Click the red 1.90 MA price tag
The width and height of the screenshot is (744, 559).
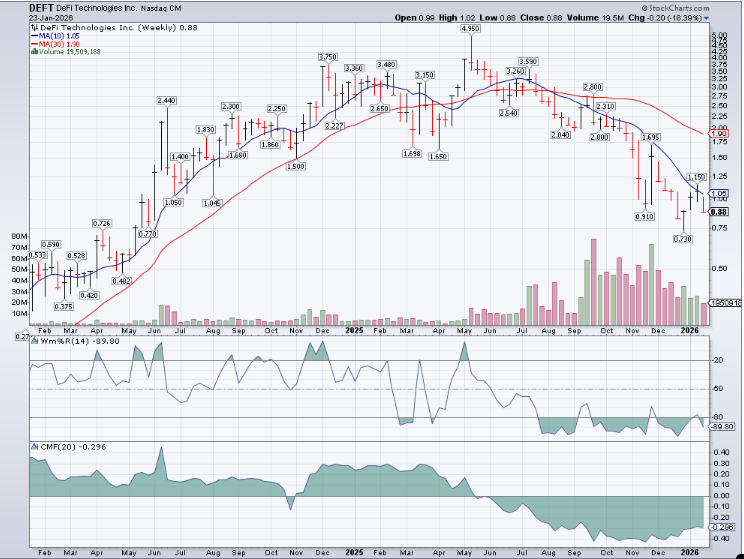718,133
